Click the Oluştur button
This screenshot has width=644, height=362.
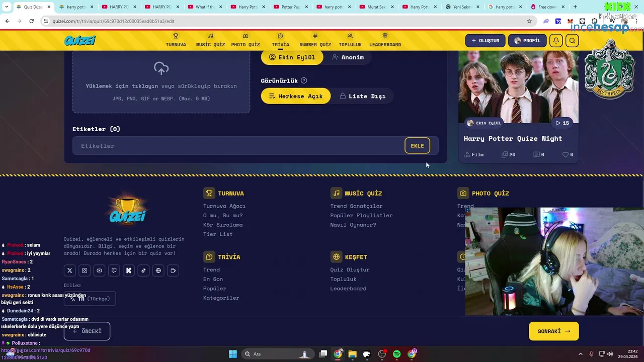pos(485,41)
